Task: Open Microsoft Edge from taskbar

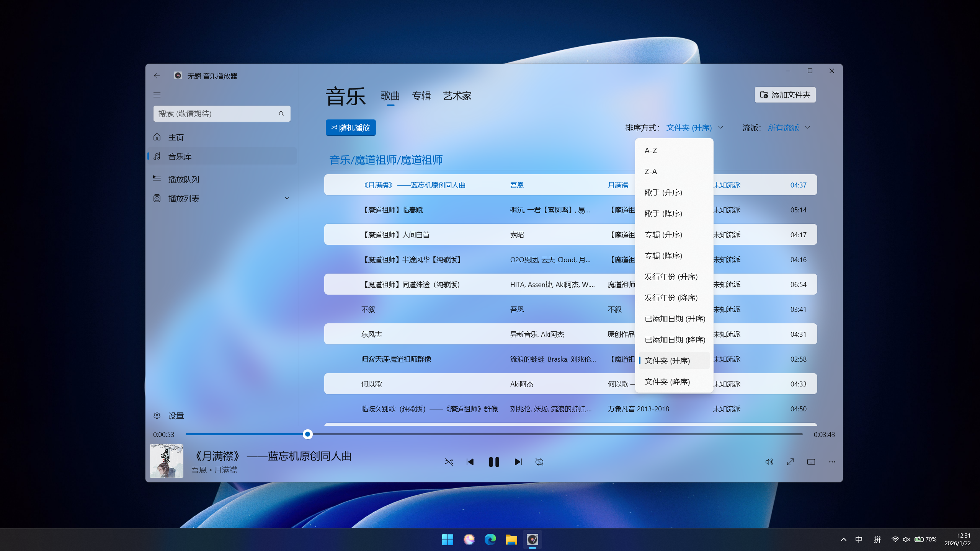Action: point(490,540)
